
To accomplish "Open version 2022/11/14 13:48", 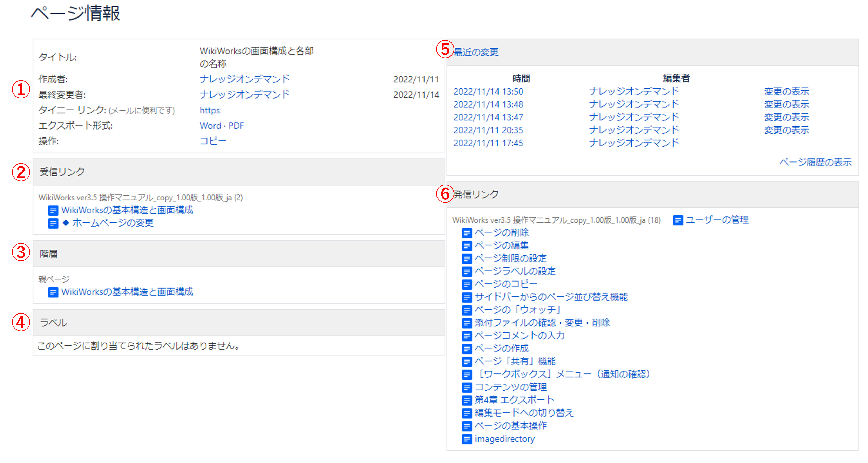I will tap(488, 104).
